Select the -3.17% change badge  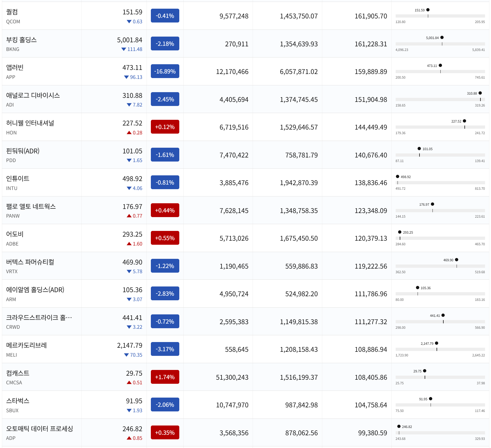(x=165, y=349)
